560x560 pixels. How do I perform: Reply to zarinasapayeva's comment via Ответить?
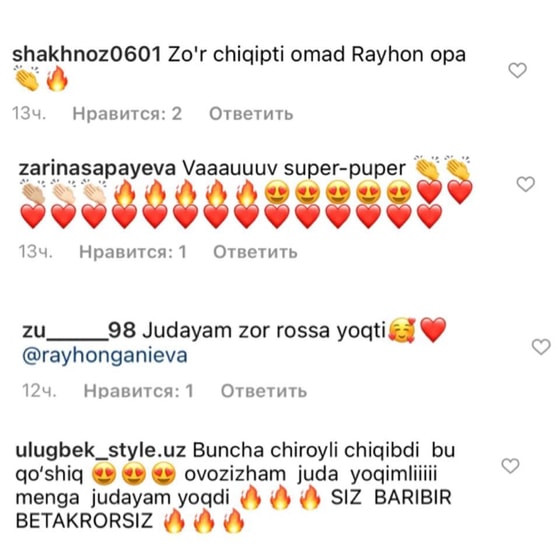(255, 252)
